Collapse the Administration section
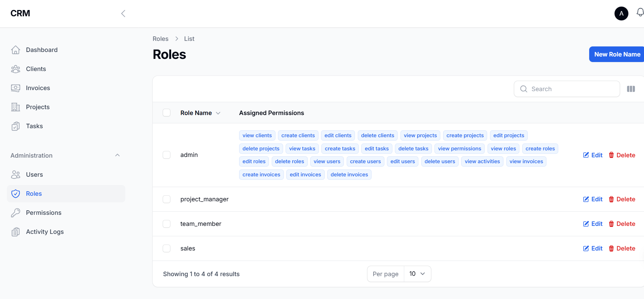The width and height of the screenshot is (644, 299). 117,155
